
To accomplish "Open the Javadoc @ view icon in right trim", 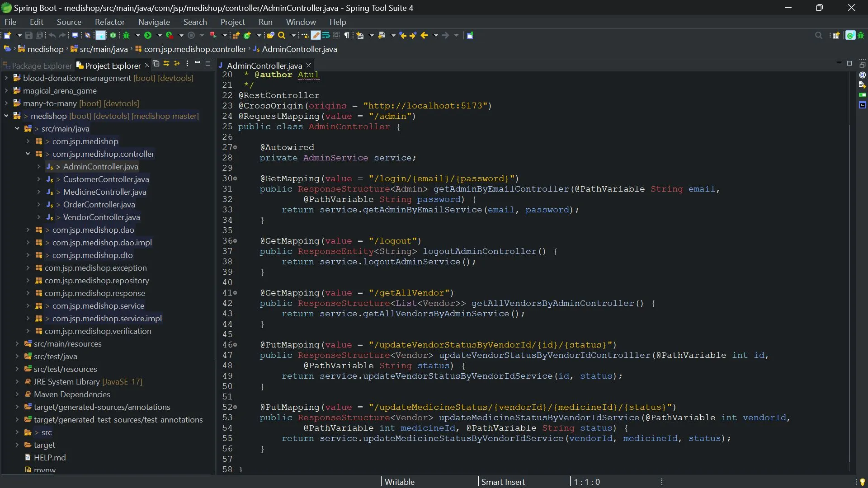I will [x=863, y=75].
